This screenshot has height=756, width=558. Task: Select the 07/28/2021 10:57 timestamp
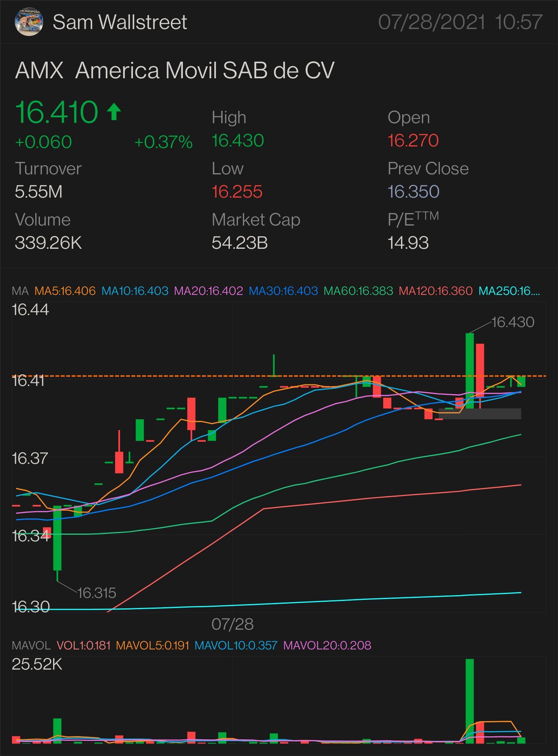pyautogui.click(x=460, y=22)
